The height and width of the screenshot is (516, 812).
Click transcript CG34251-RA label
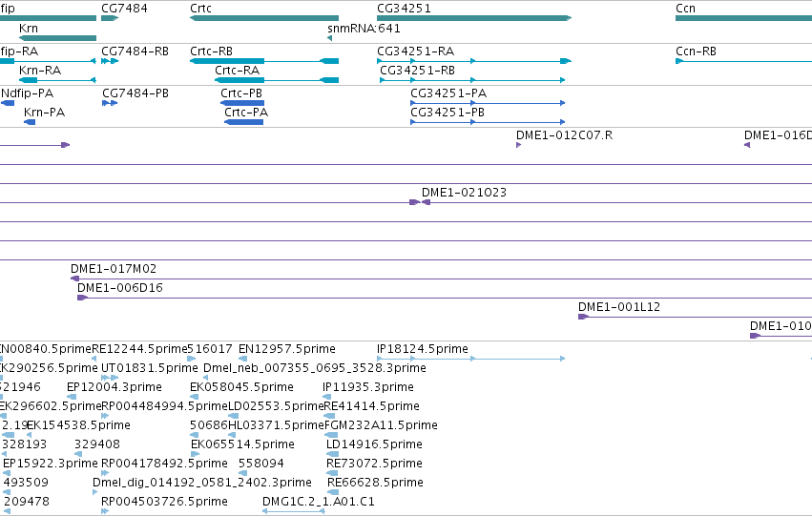point(416,52)
